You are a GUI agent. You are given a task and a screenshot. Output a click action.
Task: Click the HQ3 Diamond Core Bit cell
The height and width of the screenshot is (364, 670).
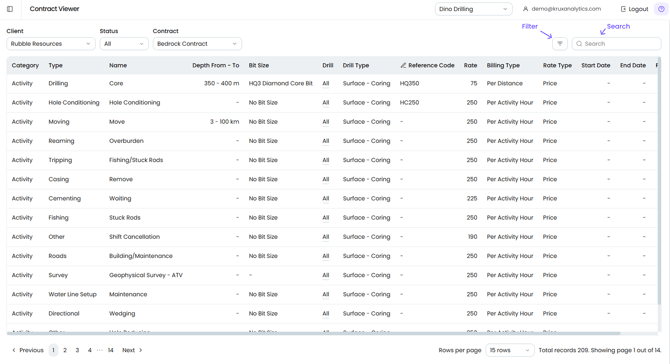(281, 83)
